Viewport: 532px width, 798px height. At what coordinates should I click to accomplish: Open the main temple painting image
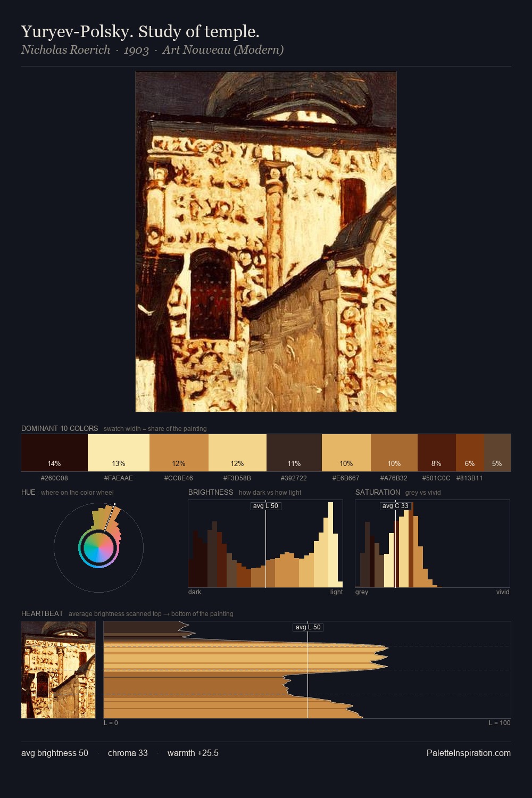click(266, 242)
